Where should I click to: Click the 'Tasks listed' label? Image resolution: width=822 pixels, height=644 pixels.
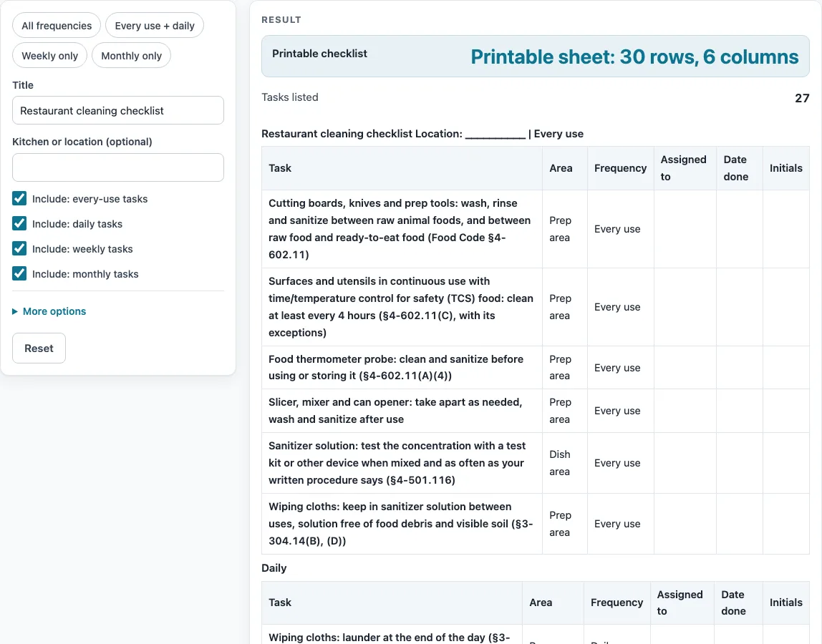tap(290, 97)
